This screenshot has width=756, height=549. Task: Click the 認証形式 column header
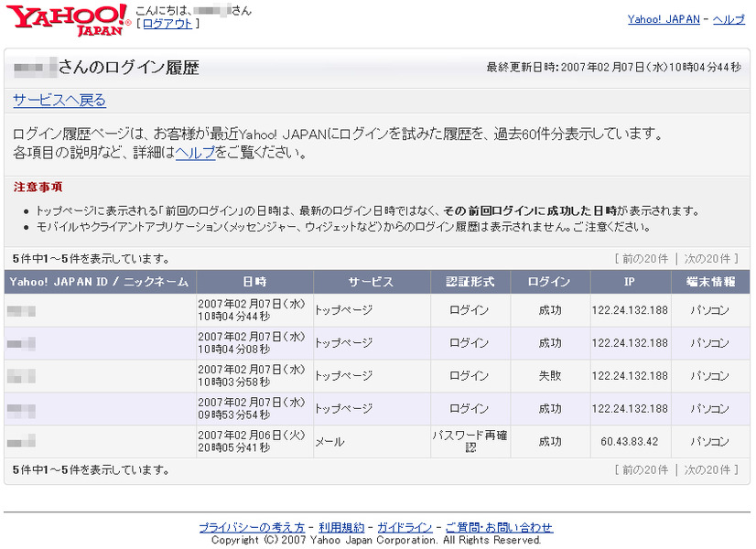coord(470,282)
